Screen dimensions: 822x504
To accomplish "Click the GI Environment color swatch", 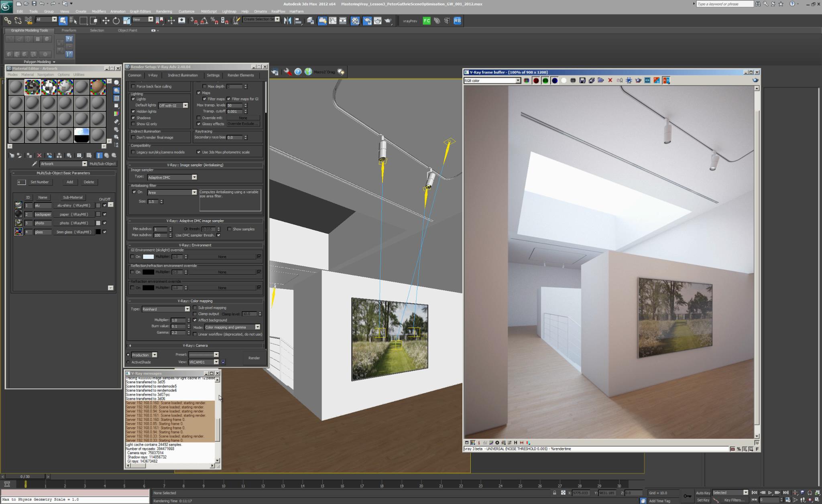I will [x=148, y=257].
